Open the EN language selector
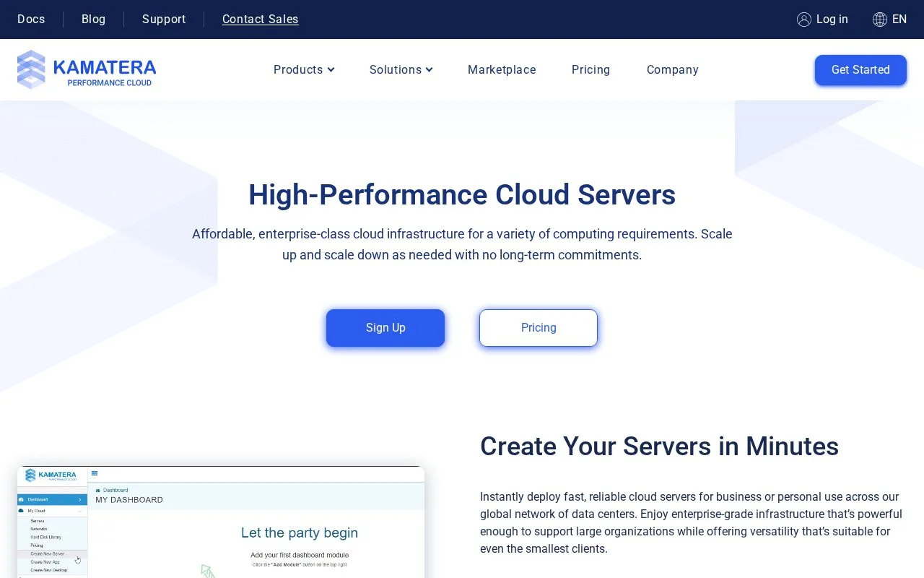The width and height of the screenshot is (924, 578). 899,20
